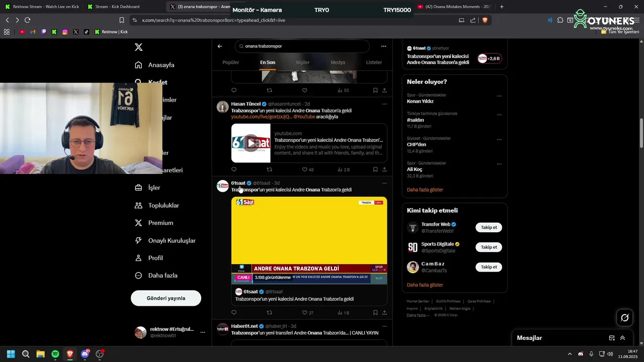Image resolution: width=644 pixels, height=362 pixels.
Task: Open Twitch bookmark in bookmarks bar
Action: coord(43,32)
